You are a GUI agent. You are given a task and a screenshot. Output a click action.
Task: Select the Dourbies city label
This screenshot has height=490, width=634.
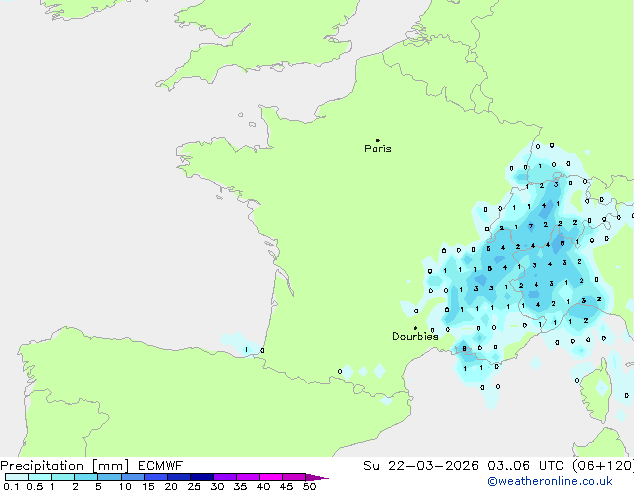click(415, 336)
